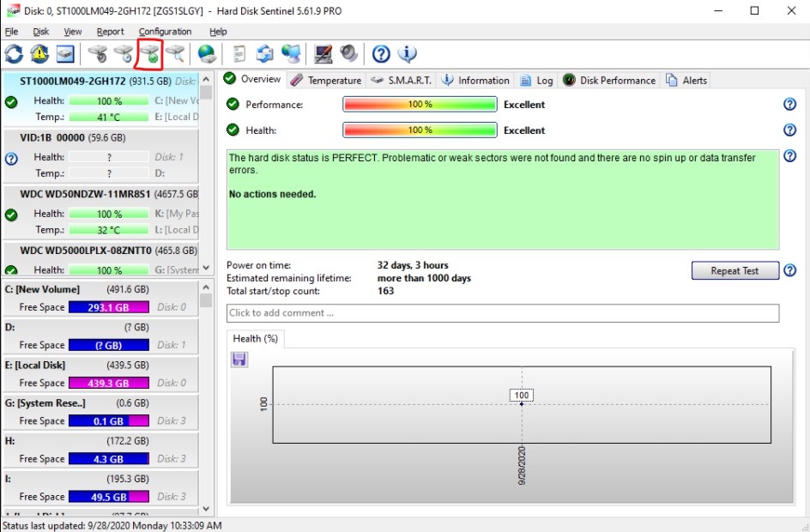Click the comment input field
The image size is (810, 532).
[503, 313]
